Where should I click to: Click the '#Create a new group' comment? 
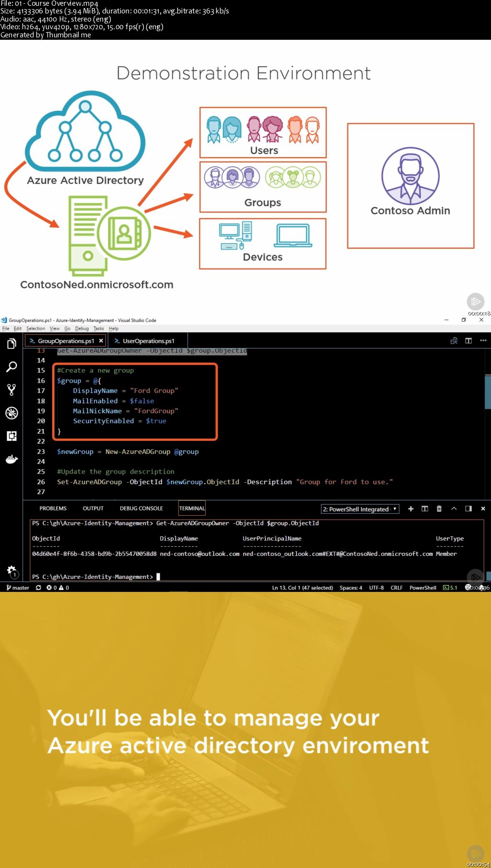[x=95, y=370]
